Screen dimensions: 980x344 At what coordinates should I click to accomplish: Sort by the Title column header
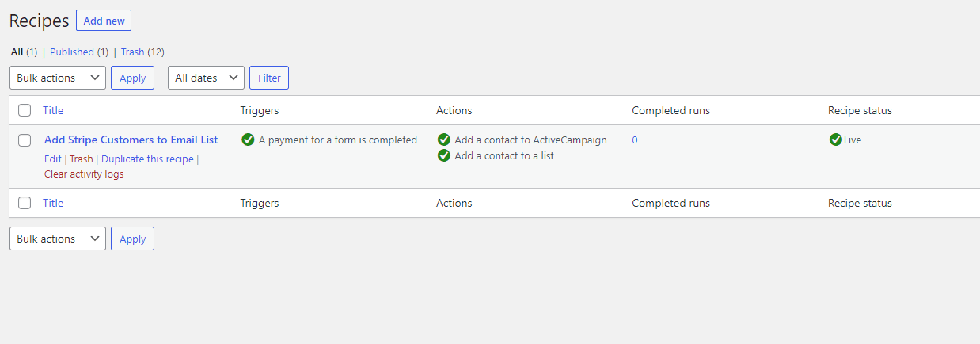tap(53, 111)
